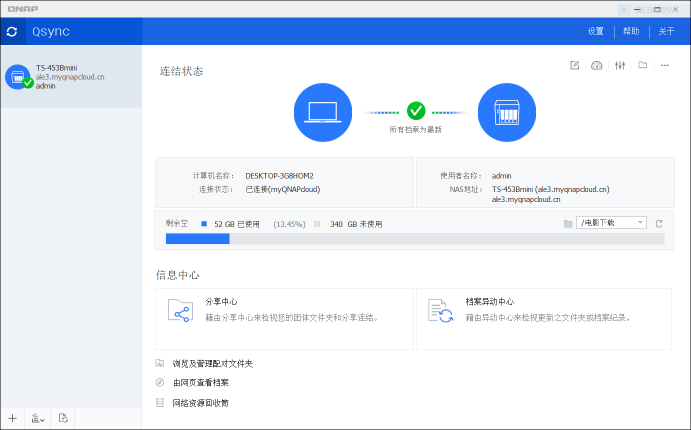Open 设置 menu in header
Image resolution: width=691 pixels, height=430 pixels.
(x=595, y=31)
